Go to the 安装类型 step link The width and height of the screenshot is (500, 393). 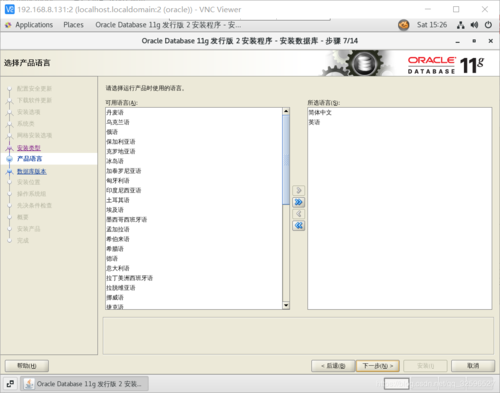point(29,148)
